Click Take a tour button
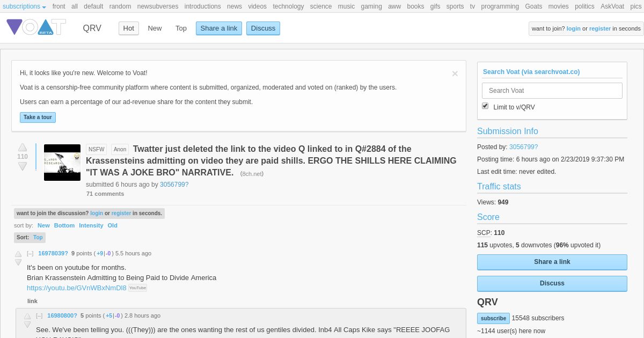 (x=38, y=117)
